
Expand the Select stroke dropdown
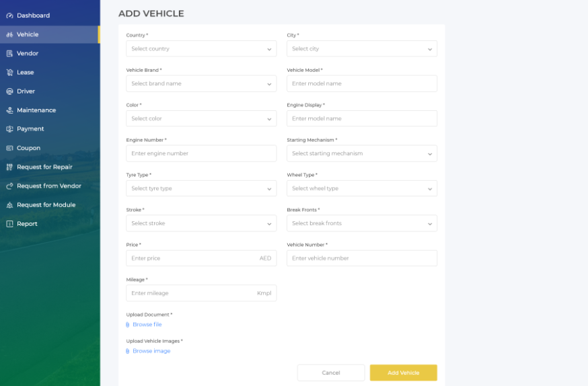click(x=201, y=223)
